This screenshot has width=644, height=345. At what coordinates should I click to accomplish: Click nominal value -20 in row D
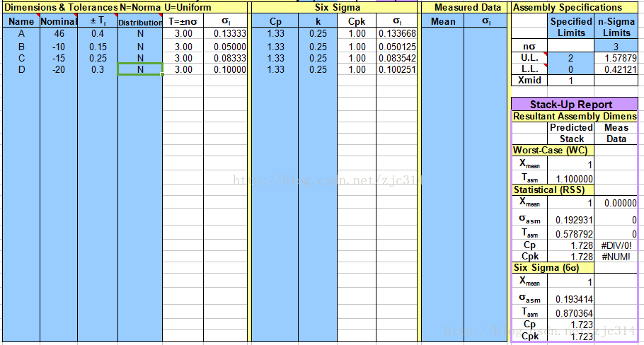[59, 69]
